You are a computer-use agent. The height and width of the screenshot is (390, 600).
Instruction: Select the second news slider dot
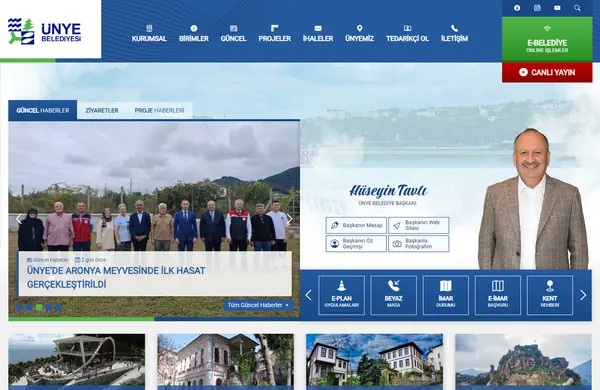(29, 307)
